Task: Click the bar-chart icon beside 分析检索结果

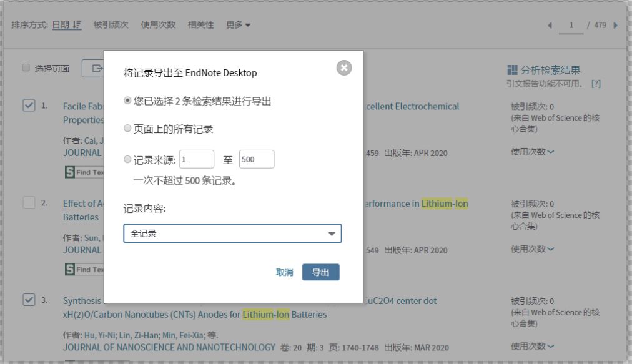Action: 512,70
